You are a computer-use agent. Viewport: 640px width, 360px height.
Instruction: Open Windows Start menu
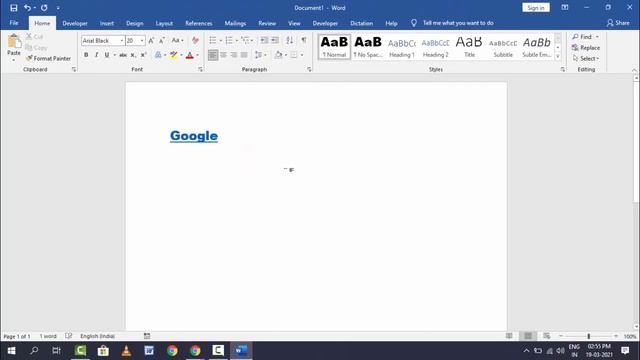[x=11, y=351]
